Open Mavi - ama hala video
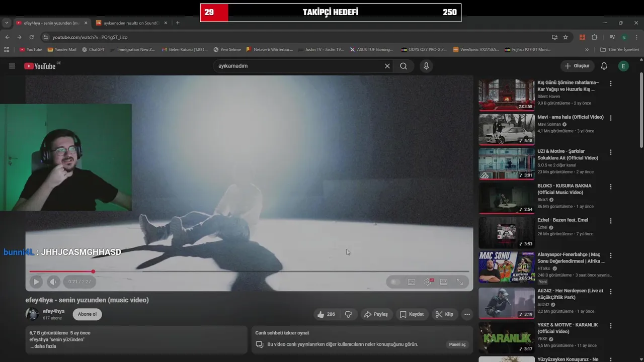 tap(571, 117)
